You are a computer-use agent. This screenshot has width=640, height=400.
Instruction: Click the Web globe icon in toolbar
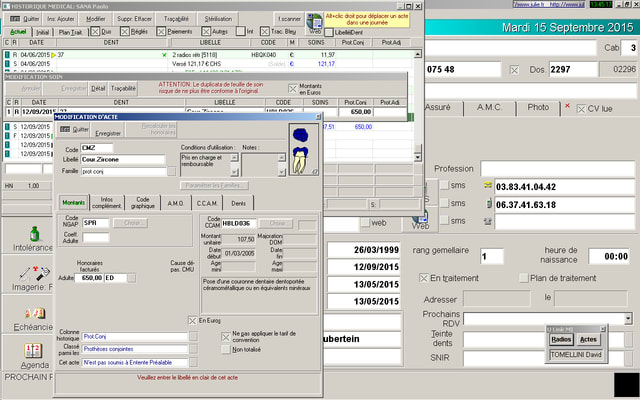(313, 18)
